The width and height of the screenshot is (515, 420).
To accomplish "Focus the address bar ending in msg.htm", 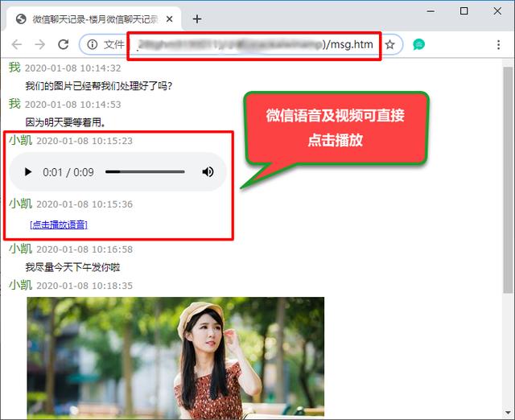I will pos(241,45).
